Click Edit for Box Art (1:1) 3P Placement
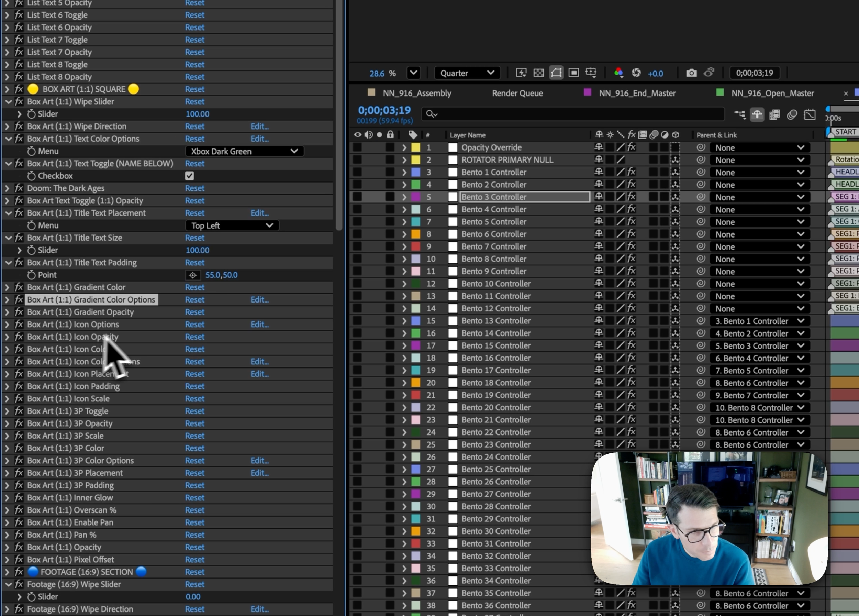859x616 pixels. (259, 473)
